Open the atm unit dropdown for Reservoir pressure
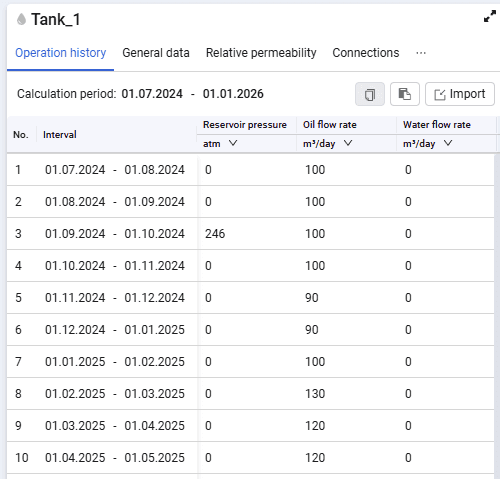The width and height of the screenshot is (500, 479). (220, 144)
